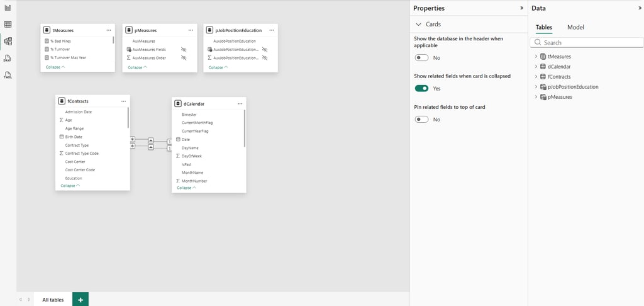Open fContracts card more options menu
Viewport: 644px width, 306px height.
tap(123, 101)
